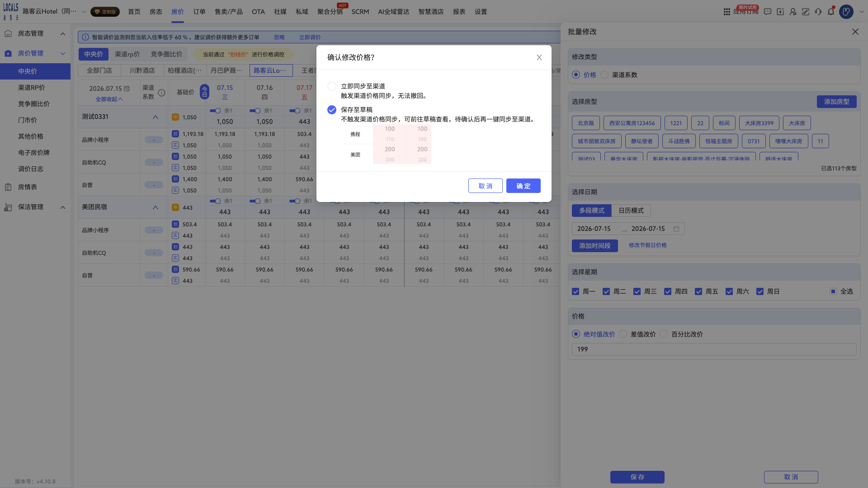The height and width of the screenshot is (488, 868).
Task: Open the dropdown arrow beside the avatar
Action: tap(861, 12)
